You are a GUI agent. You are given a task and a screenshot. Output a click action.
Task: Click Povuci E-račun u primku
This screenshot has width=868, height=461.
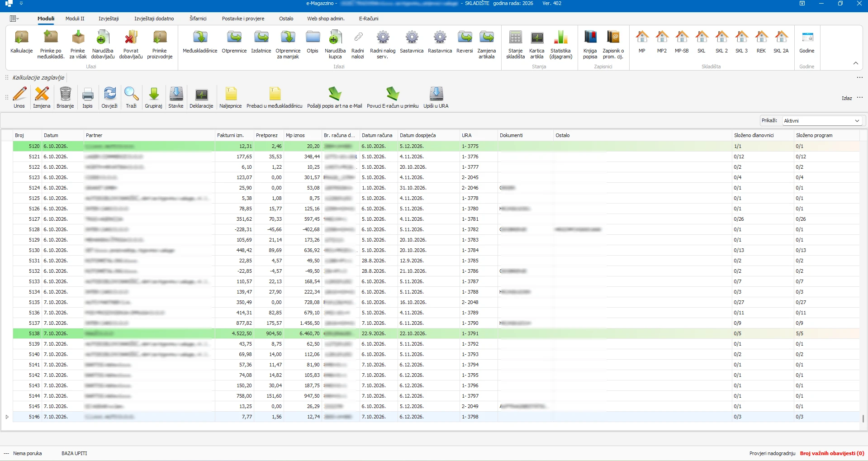[x=393, y=97]
